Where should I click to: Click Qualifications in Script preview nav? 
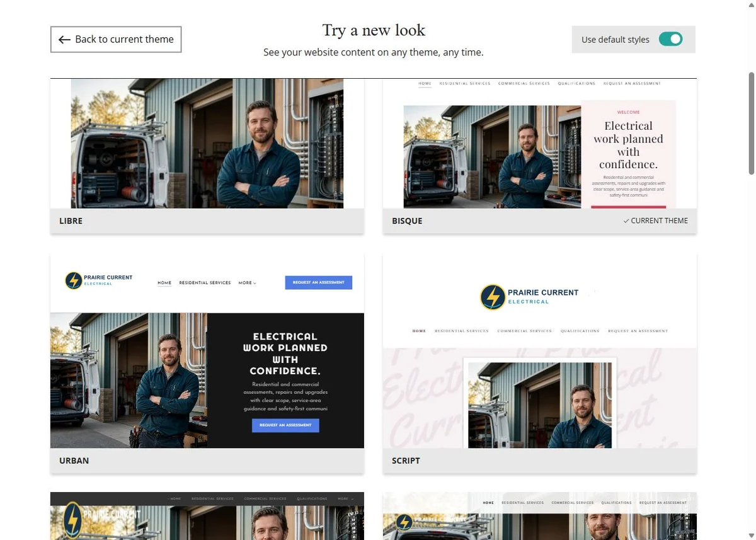pyautogui.click(x=580, y=331)
